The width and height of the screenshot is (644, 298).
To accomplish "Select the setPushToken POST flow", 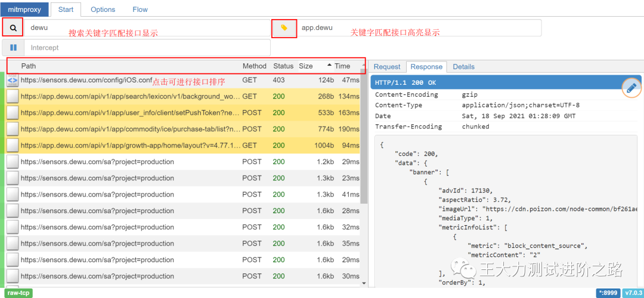I will 182,112.
